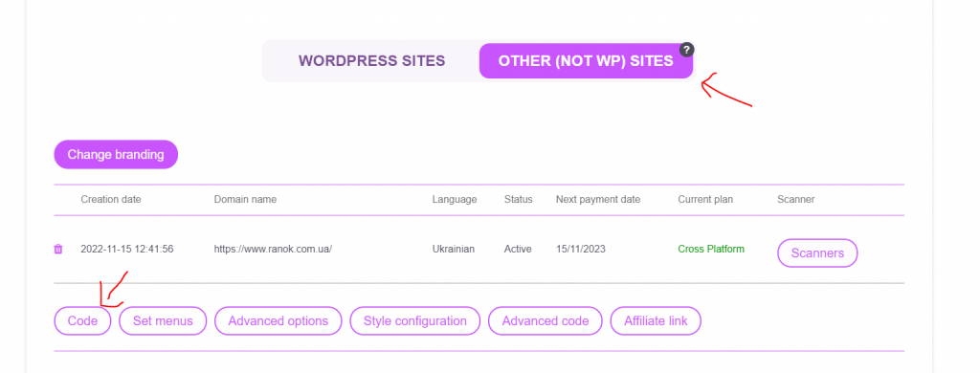Click the next payment date 15/11/2023
This screenshot has height=373, width=980.
coord(581,249)
